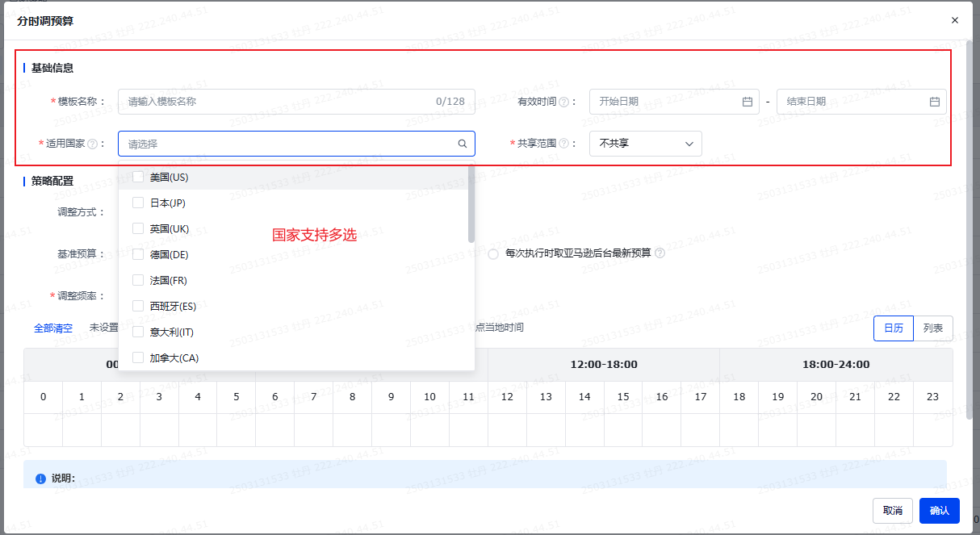Click search icon in 适用国家 field
Image resolution: width=980 pixels, height=535 pixels.
[x=463, y=144]
